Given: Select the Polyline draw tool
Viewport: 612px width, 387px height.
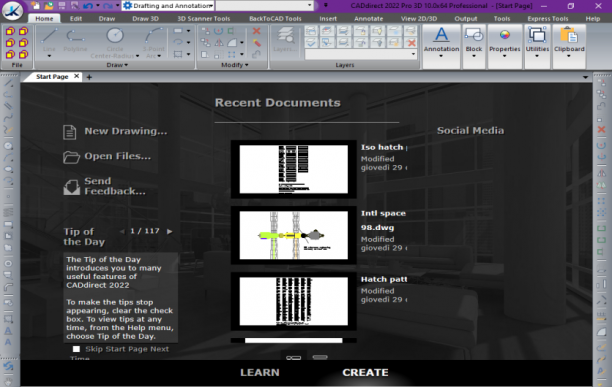Looking at the screenshot, I should pyautogui.click(x=75, y=40).
